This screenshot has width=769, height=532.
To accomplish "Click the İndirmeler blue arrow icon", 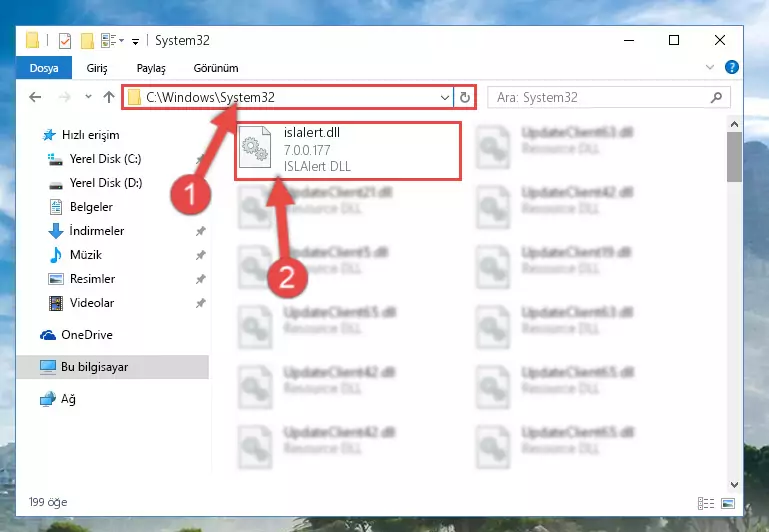I will (x=56, y=231).
